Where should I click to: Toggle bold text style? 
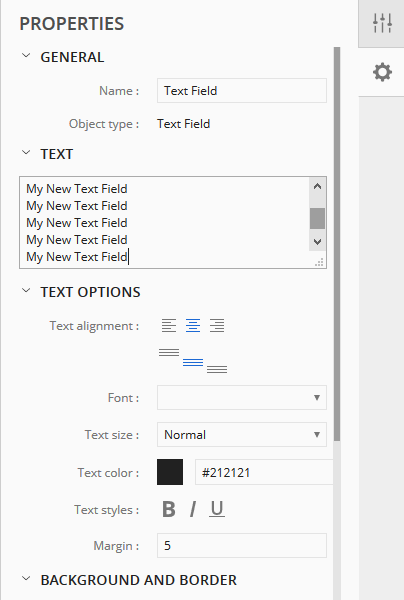pyautogui.click(x=169, y=509)
